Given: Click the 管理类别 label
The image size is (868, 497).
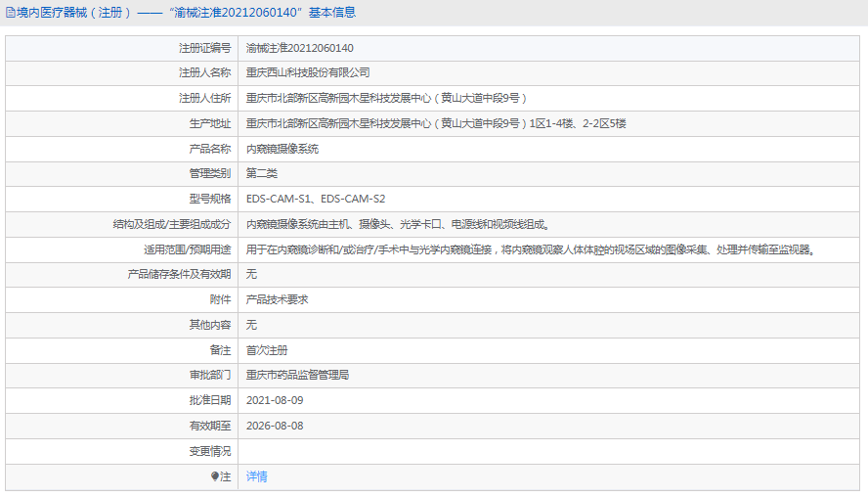Looking at the screenshot, I should pyautogui.click(x=210, y=173).
